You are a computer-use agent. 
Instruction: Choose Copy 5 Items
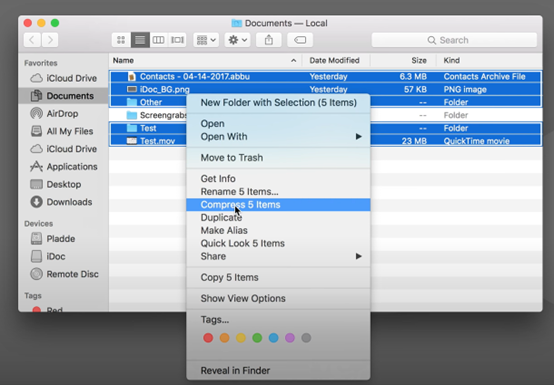pyautogui.click(x=278, y=278)
